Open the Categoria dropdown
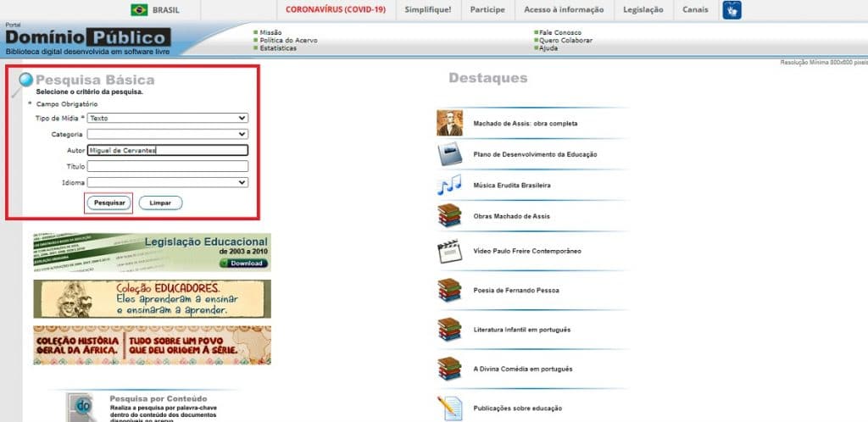Screen dimensions: 868x422 (x=167, y=134)
